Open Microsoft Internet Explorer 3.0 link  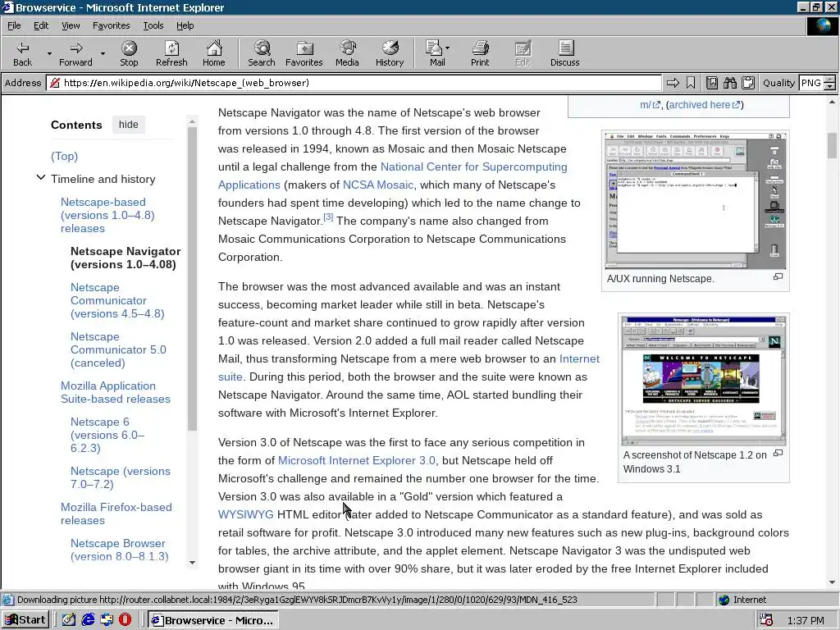[356, 460]
